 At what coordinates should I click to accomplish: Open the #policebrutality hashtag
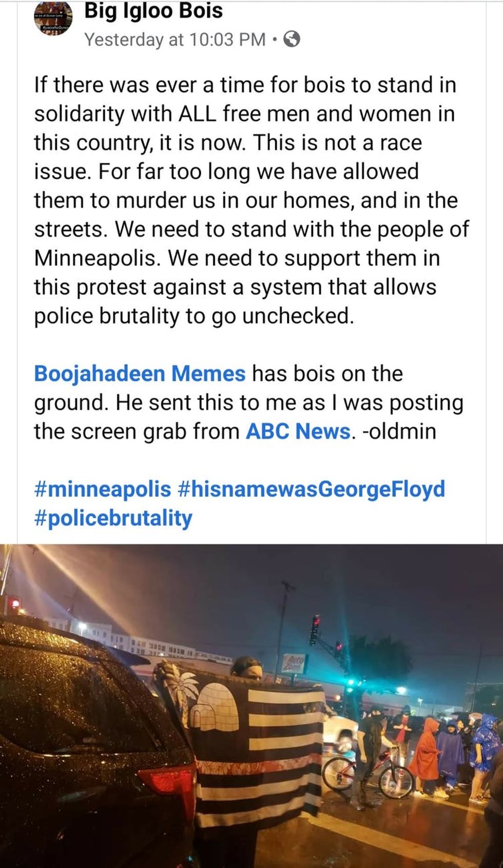click(x=113, y=518)
